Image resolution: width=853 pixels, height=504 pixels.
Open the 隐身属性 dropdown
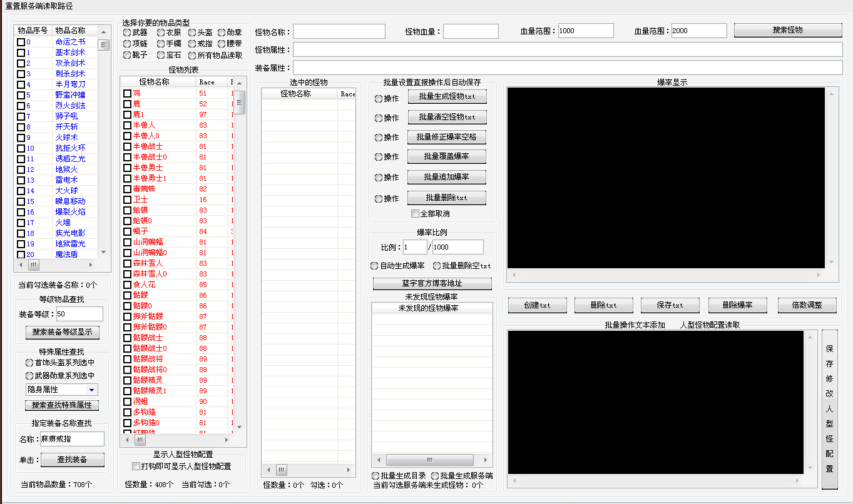[61, 390]
